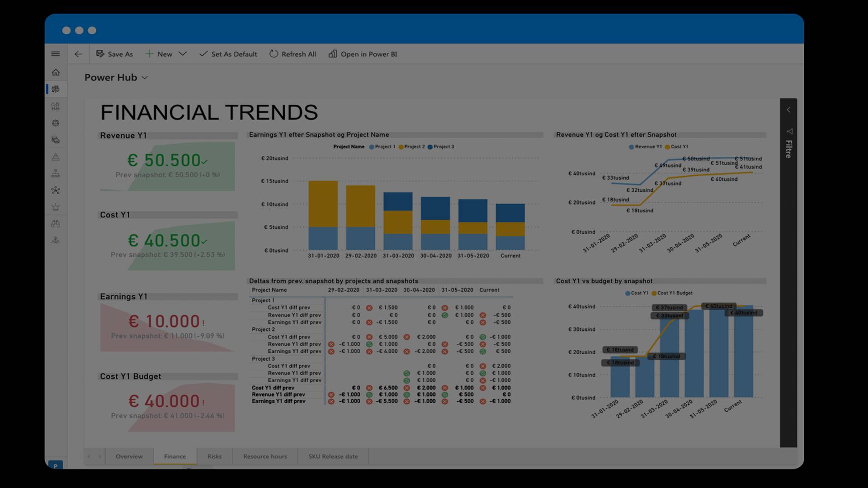868x488 pixels.
Task: Click the back arrow in the toolbar
Action: click(78, 54)
